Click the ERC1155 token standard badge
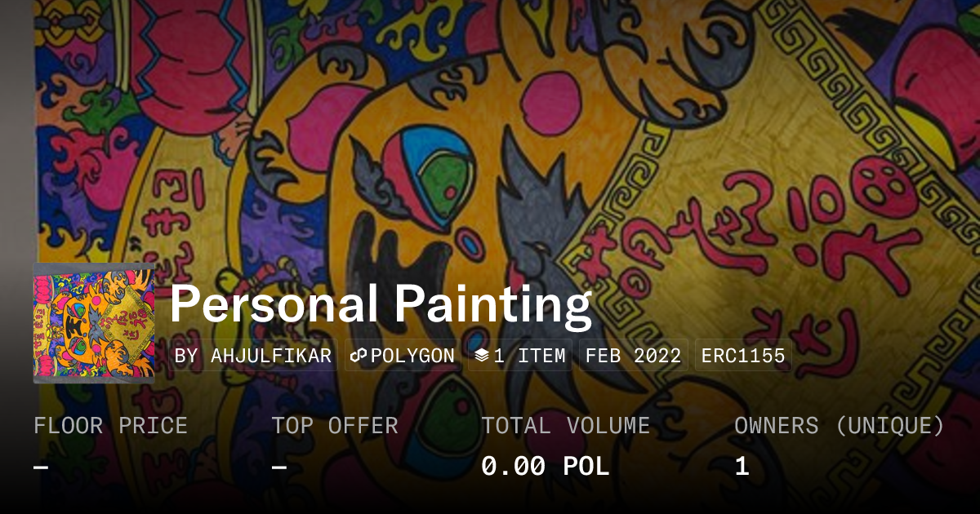 pos(743,356)
